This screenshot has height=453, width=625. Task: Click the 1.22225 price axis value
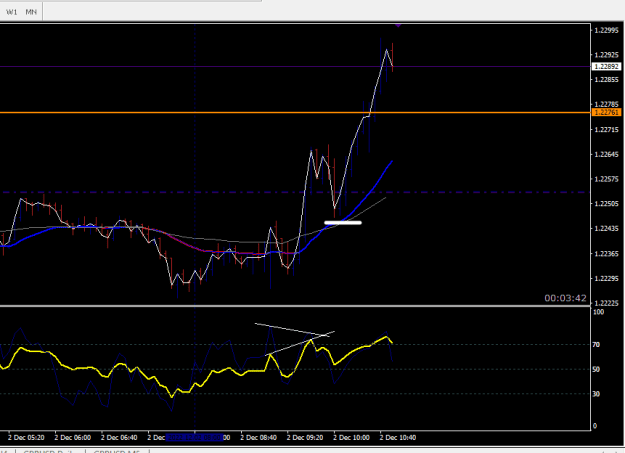(x=606, y=303)
